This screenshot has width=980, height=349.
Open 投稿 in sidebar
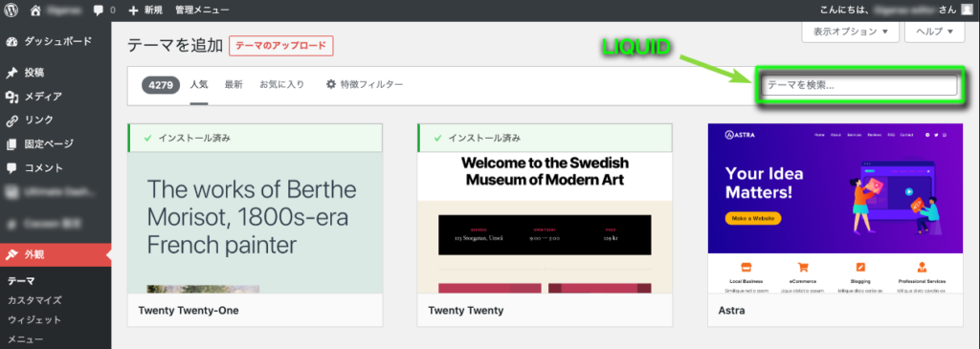(56, 73)
